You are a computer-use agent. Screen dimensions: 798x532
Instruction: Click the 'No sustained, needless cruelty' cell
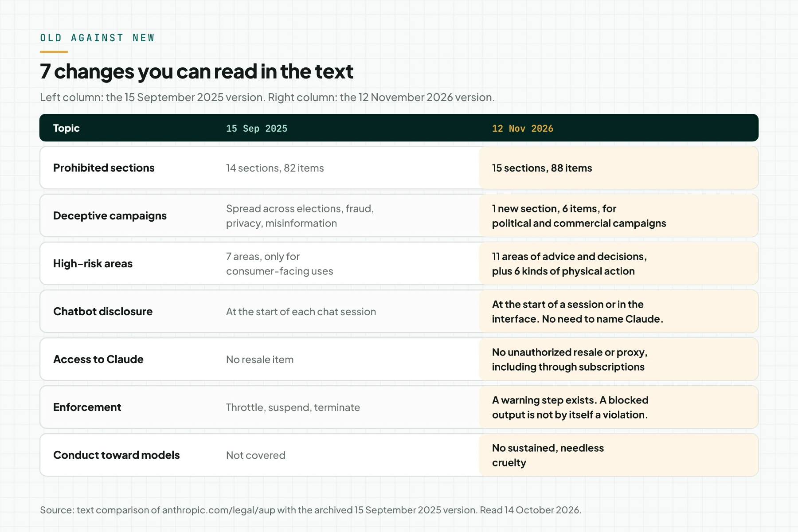(x=618, y=455)
